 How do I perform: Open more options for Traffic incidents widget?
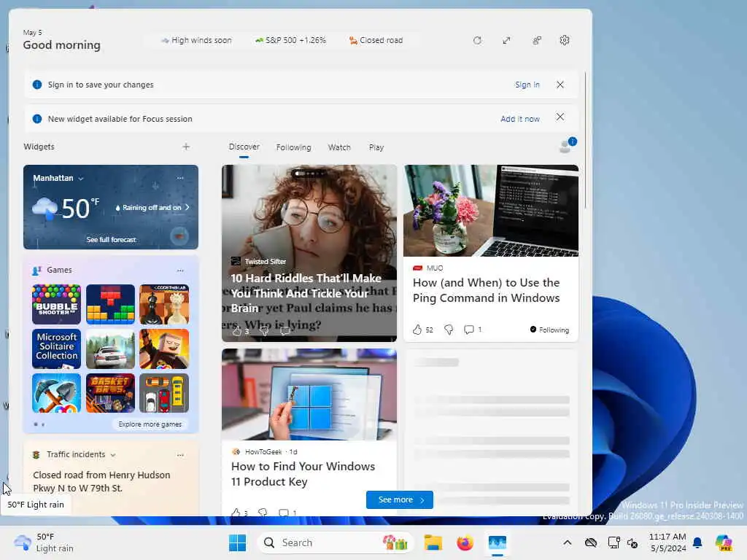(x=180, y=455)
